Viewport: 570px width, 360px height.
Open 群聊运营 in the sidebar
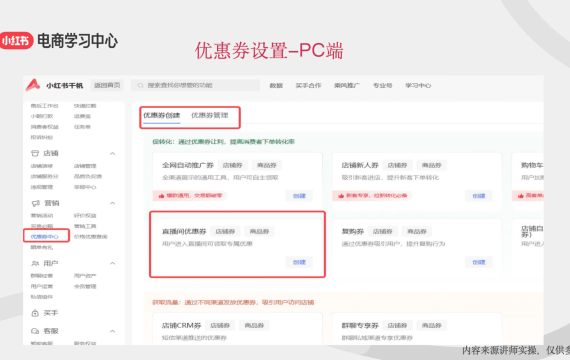click(42, 276)
